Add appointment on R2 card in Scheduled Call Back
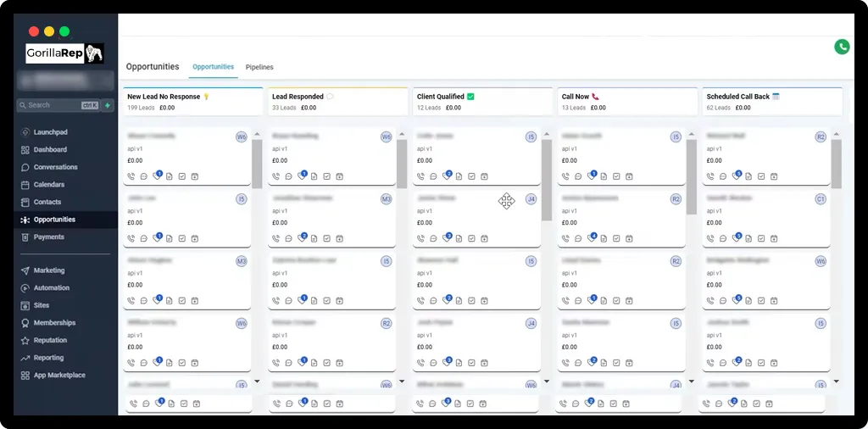This screenshot has width=868, height=429. click(x=774, y=176)
